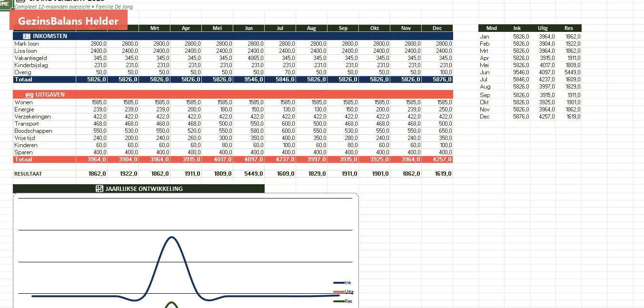This screenshot has height=308, width=644.
Task: Select the 'Vrije tijd' row label
Action: (x=26, y=138)
